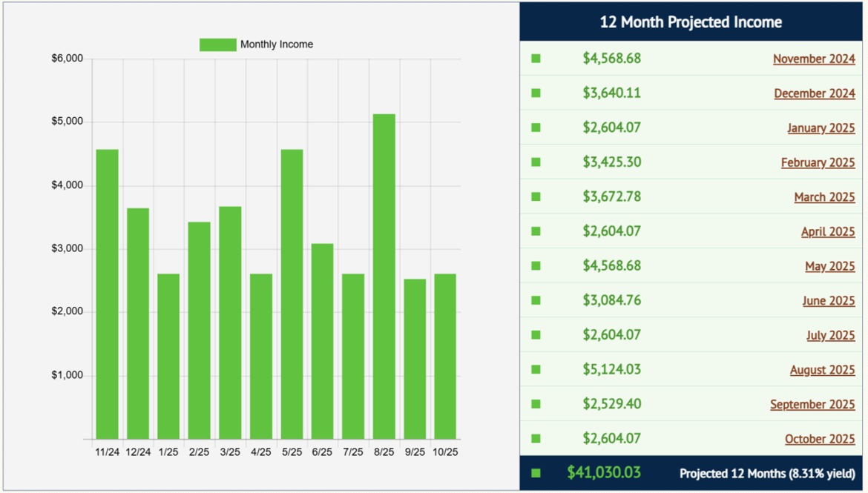Viewport: 868px width, 493px height.
Task: Open the November 2024 income details
Action: (814, 59)
